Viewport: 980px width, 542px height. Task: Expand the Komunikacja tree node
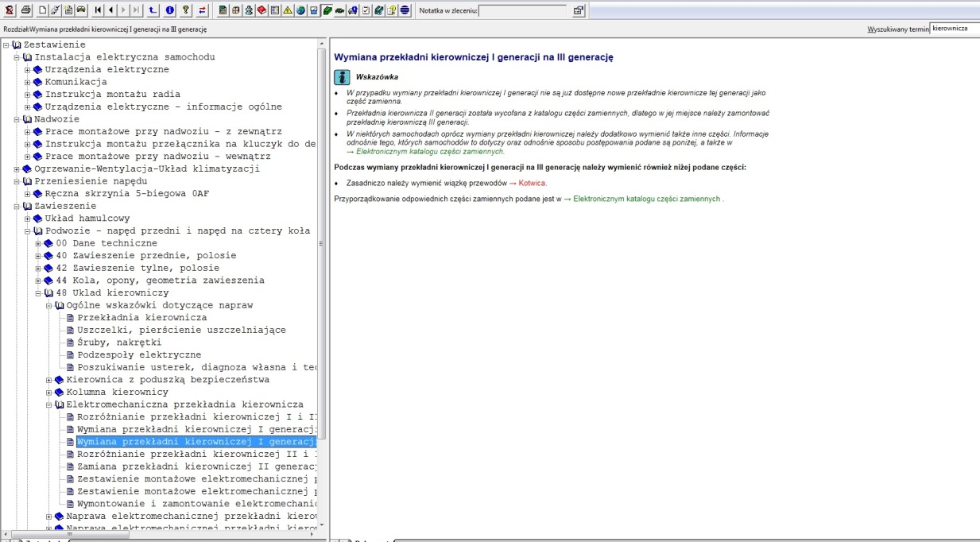pyautogui.click(x=27, y=82)
